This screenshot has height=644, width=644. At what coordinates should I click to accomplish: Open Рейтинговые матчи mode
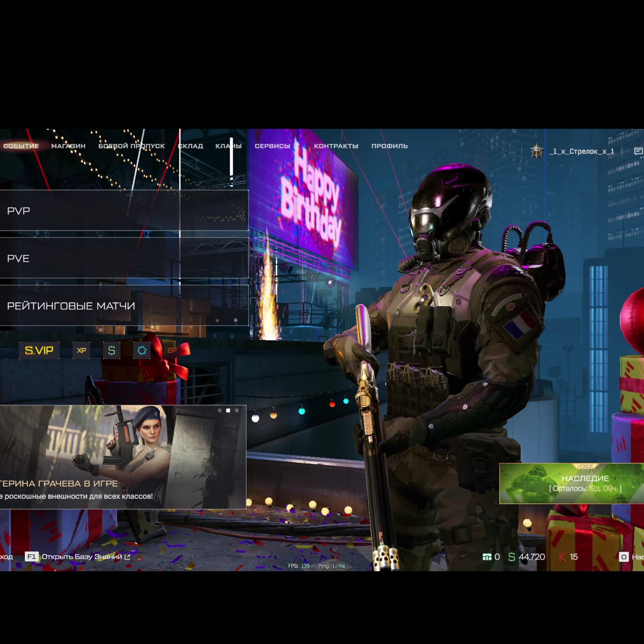[x=124, y=306]
